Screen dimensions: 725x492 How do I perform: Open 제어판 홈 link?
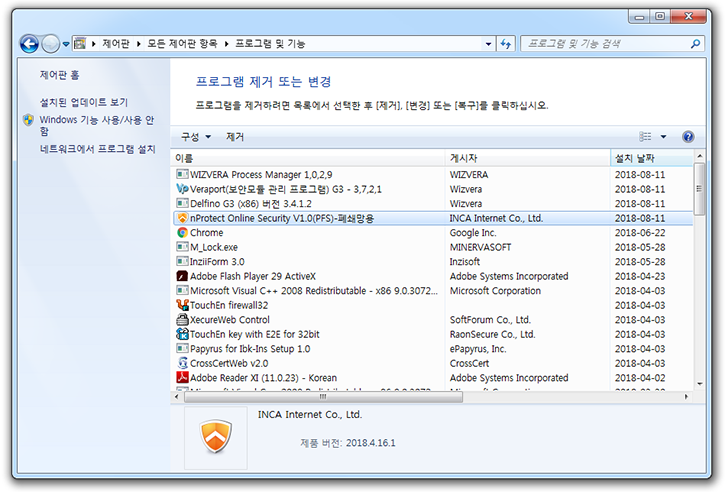point(59,75)
